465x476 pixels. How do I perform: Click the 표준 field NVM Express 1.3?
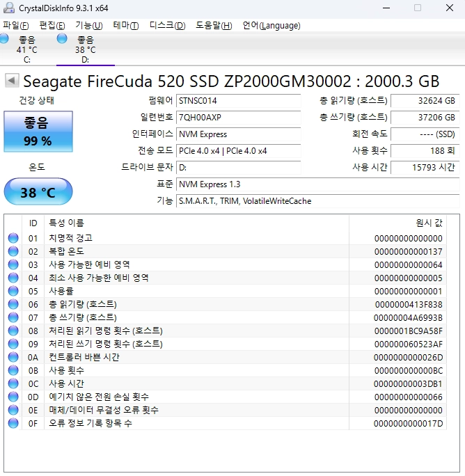click(318, 184)
